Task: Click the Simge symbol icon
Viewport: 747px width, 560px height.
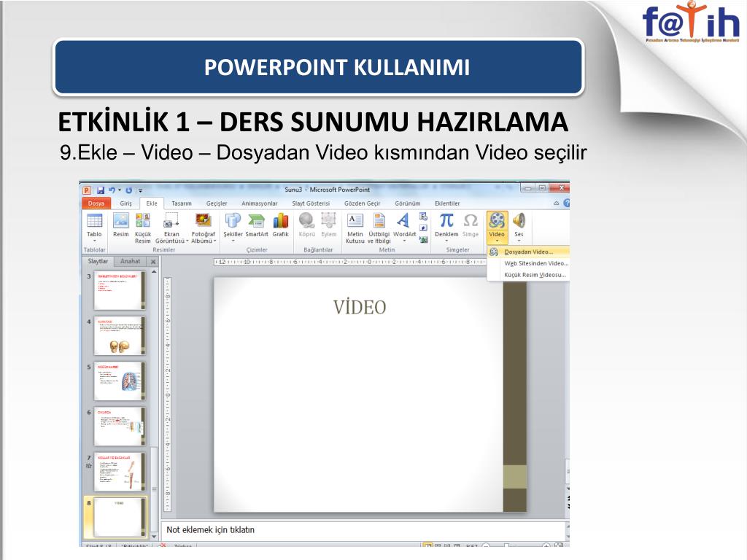Action: [x=471, y=221]
